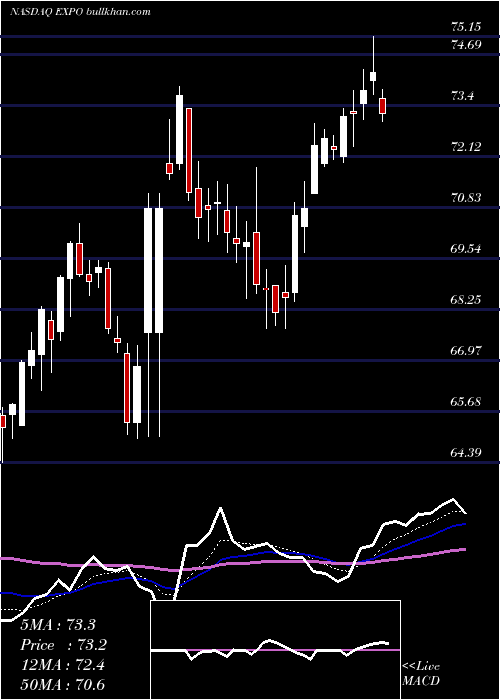This screenshot has width=500, height=700.
Task: Select the 66.97 price axis label
Action: (x=466, y=350)
